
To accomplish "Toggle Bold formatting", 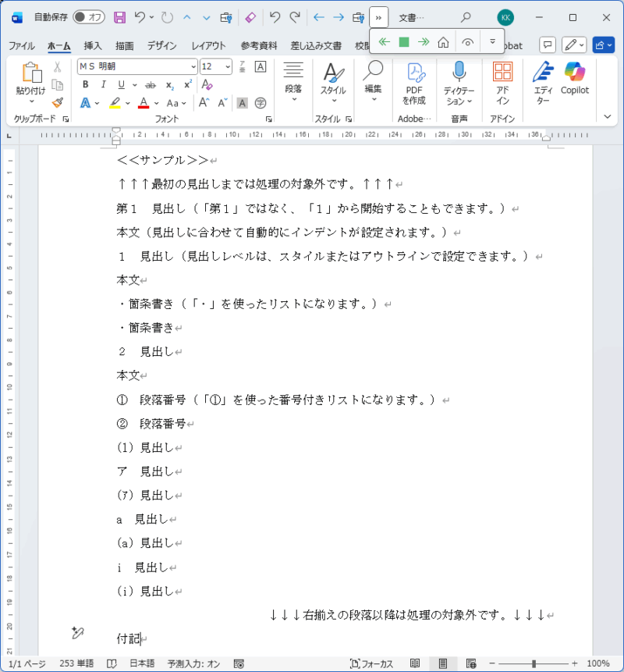I will coord(83,84).
